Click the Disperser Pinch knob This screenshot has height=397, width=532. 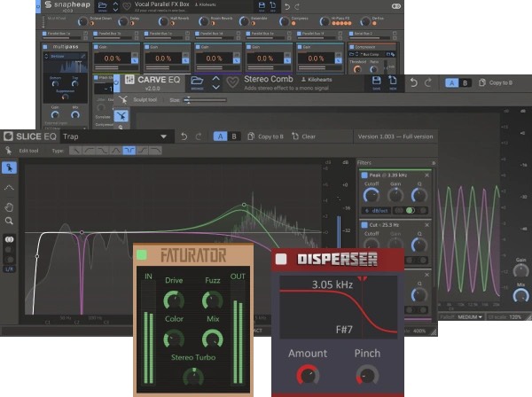click(x=367, y=375)
